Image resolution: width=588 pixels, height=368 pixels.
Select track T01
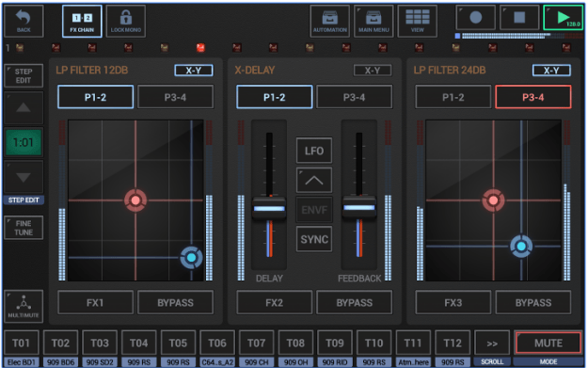pyautogui.click(x=21, y=343)
